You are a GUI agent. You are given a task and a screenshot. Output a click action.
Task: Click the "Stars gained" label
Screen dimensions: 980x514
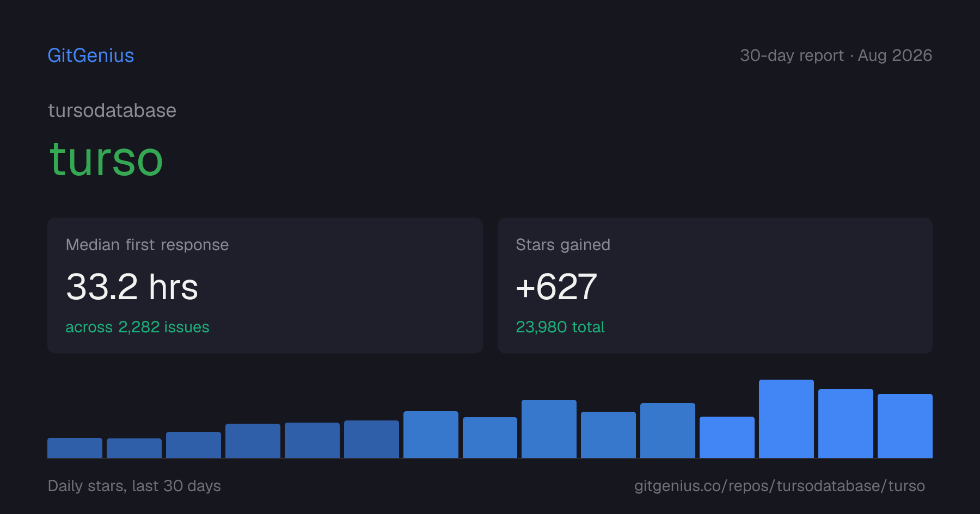click(563, 245)
